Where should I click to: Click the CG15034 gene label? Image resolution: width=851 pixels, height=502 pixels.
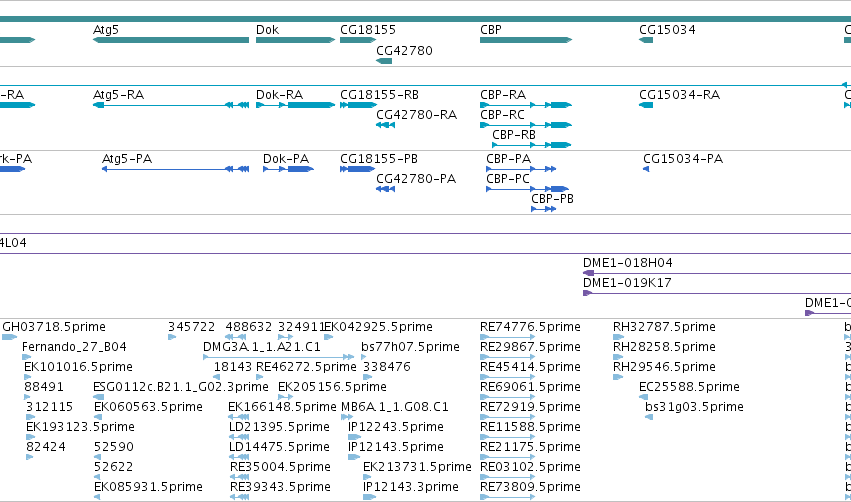coord(667,30)
